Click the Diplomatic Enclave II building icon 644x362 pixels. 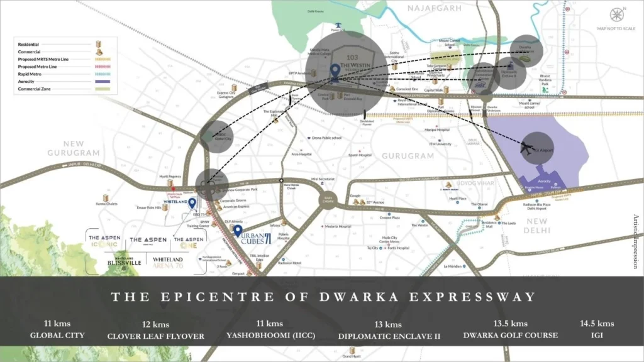click(x=509, y=65)
